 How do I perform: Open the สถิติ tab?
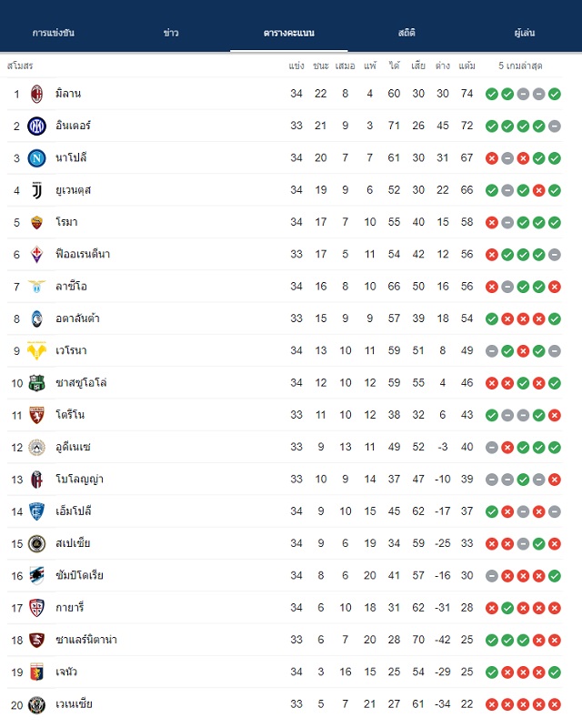(406, 33)
